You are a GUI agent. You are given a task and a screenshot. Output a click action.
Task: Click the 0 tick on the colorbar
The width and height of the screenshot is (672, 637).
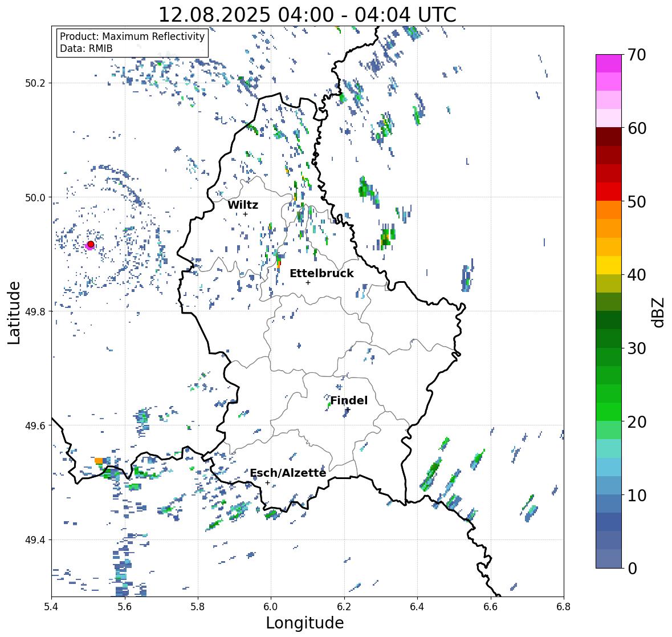(632, 569)
